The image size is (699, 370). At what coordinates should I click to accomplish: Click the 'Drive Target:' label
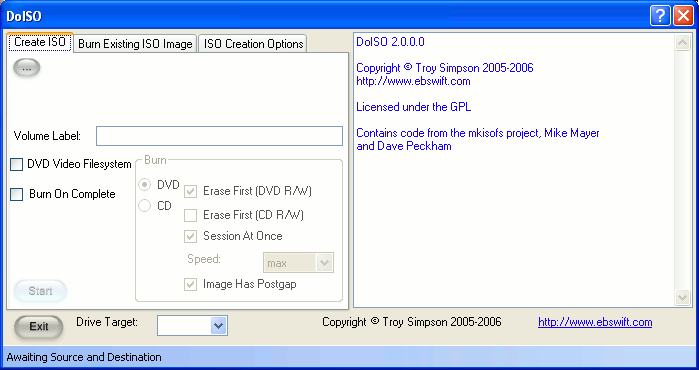[x=107, y=322]
